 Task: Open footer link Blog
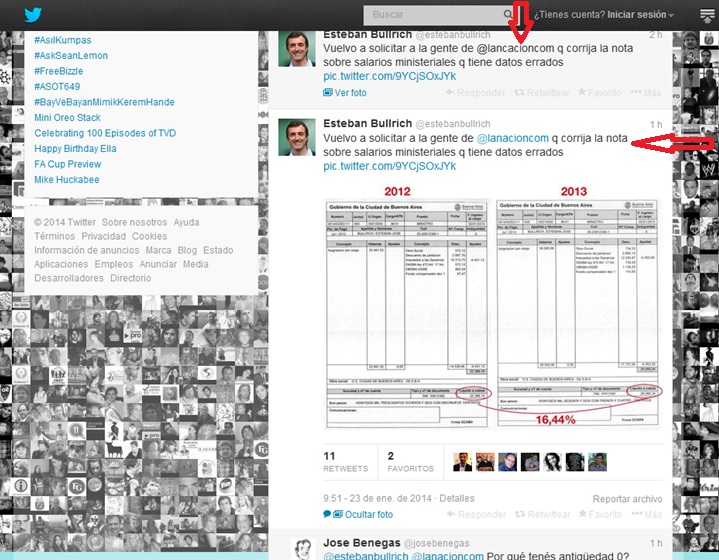pyautogui.click(x=187, y=250)
